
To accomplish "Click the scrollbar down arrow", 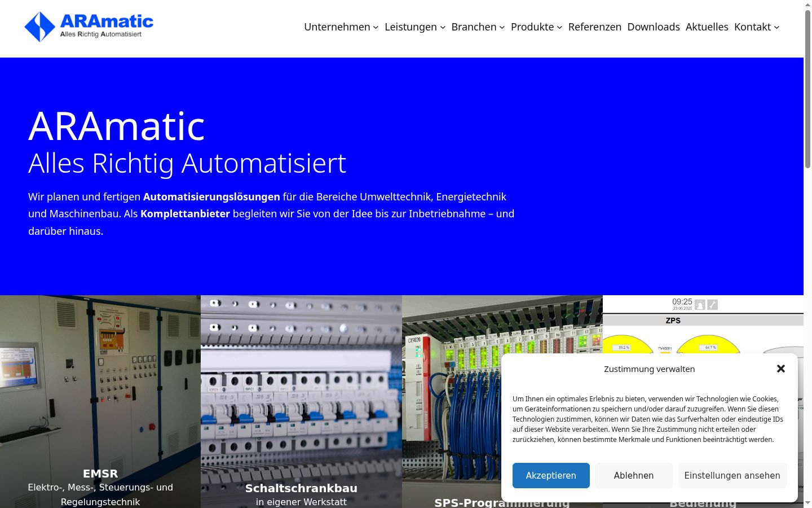I will click(807, 502).
